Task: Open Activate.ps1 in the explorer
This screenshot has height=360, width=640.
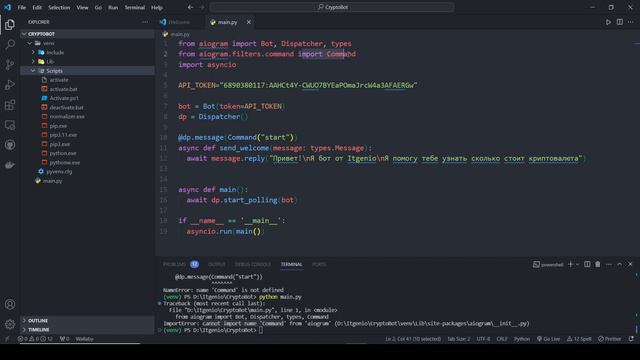Action: (64, 98)
